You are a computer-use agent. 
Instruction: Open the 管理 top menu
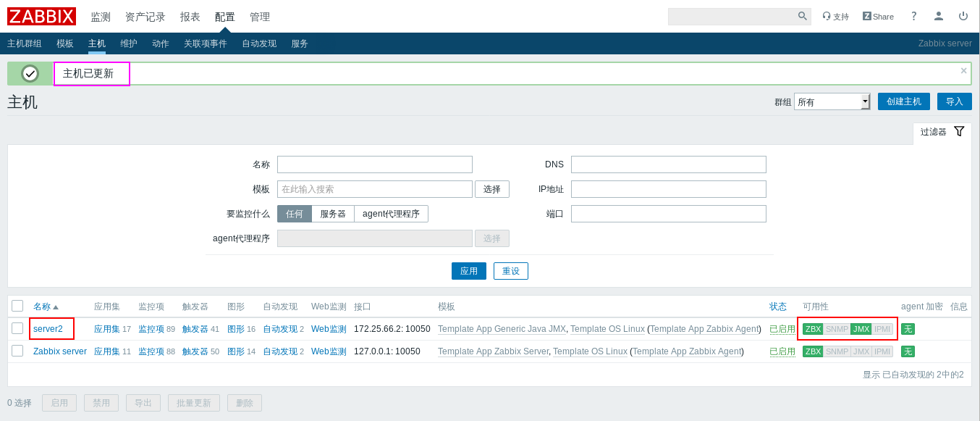(x=260, y=17)
